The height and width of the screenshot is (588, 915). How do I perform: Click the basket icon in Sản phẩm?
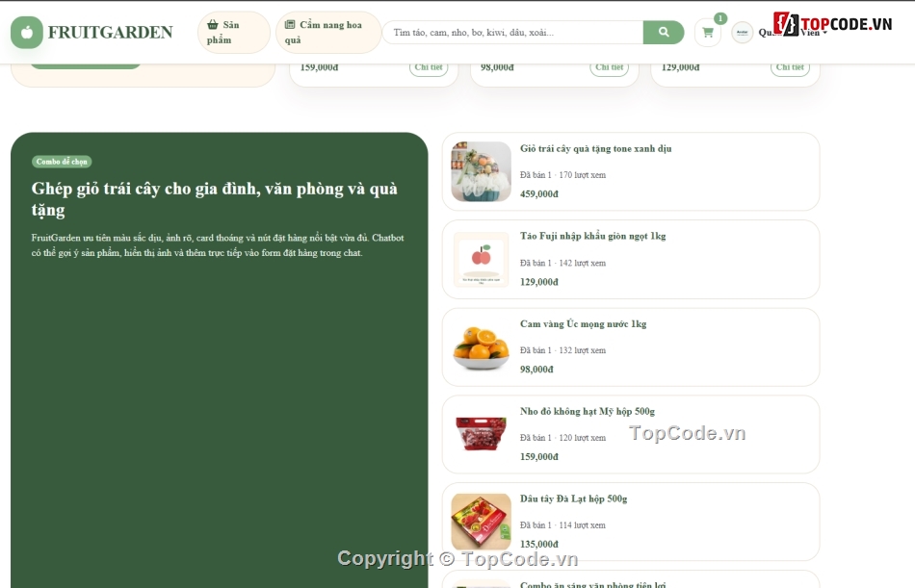tap(213, 24)
